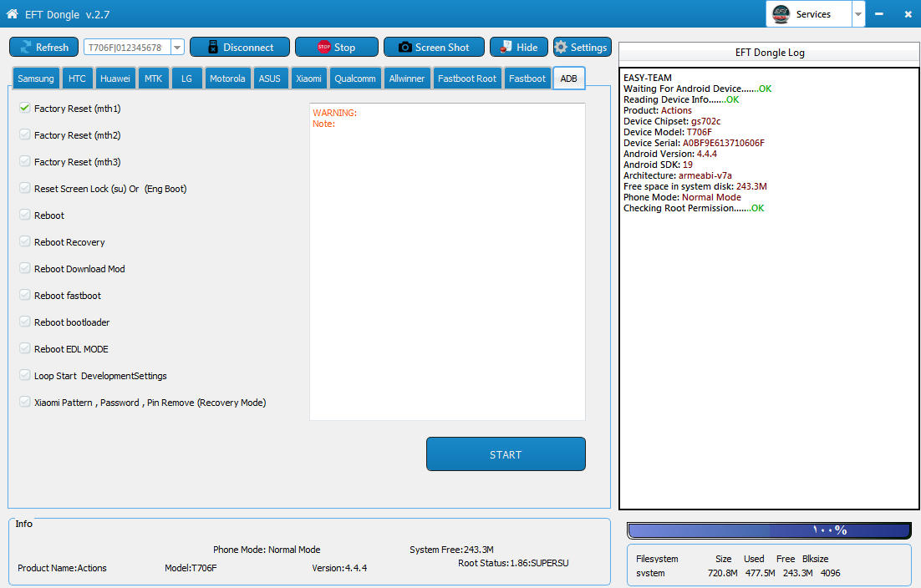Toggle Factory Reset (mth1) checkbox
This screenshot has height=588, width=921.
pos(25,108)
